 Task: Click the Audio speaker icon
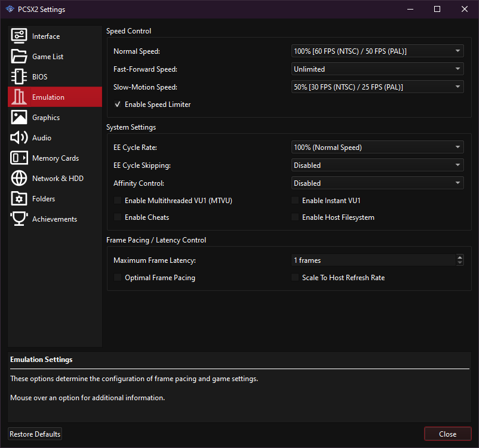(19, 137)
